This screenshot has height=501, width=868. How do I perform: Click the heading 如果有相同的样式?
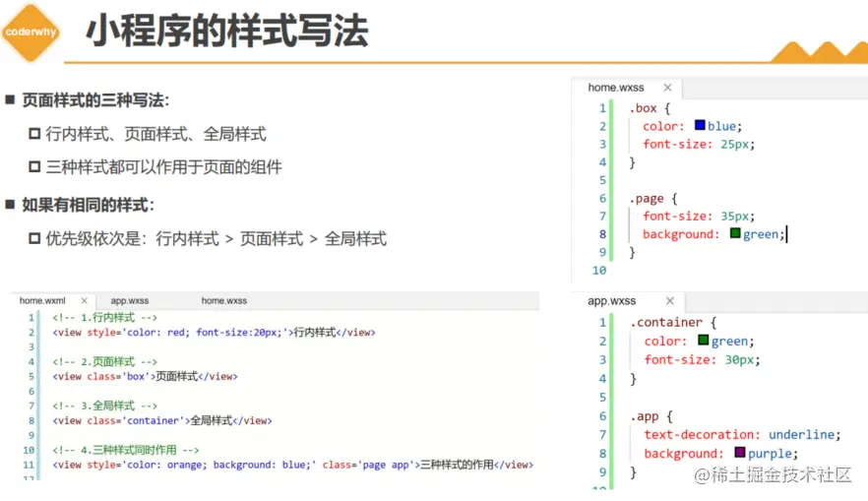click(89, 205)
